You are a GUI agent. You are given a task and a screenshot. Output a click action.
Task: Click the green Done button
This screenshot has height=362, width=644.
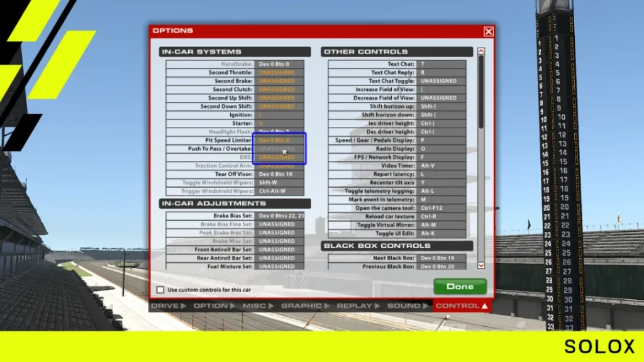point(460,287)
